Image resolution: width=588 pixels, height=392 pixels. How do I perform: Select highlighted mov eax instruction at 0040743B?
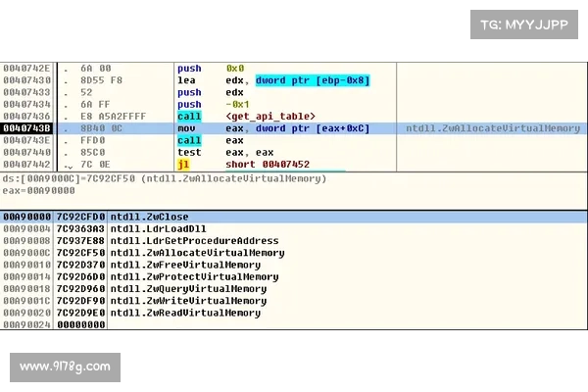[294, 128]
